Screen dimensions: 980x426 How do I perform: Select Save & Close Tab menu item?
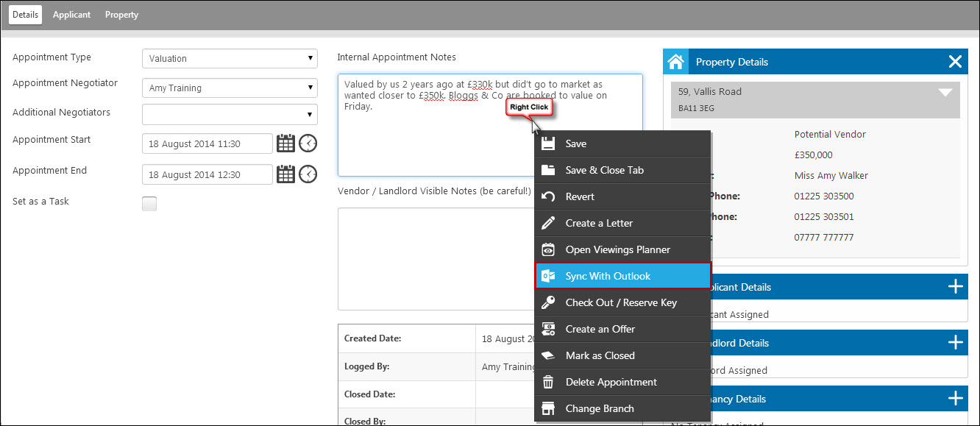click(622, 170)
